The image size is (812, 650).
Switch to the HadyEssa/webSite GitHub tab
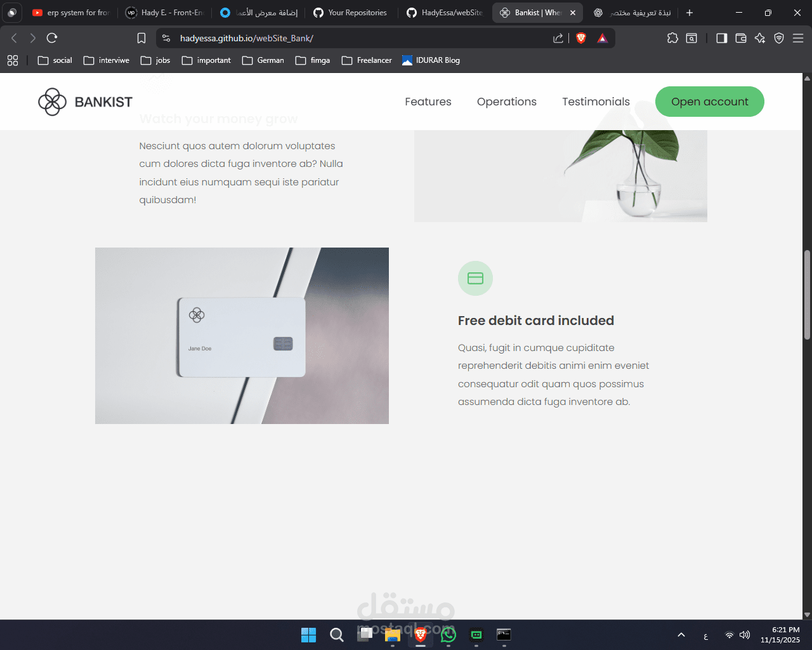[445, 13]
